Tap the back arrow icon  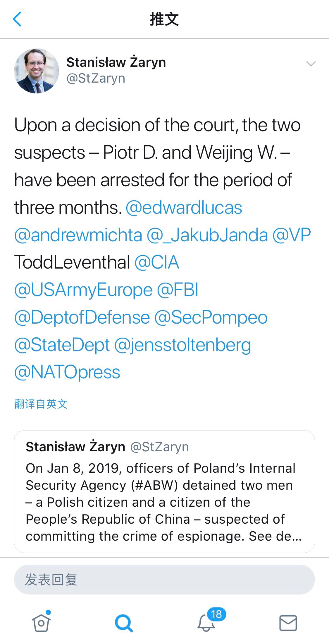click(x=17, y=19)
